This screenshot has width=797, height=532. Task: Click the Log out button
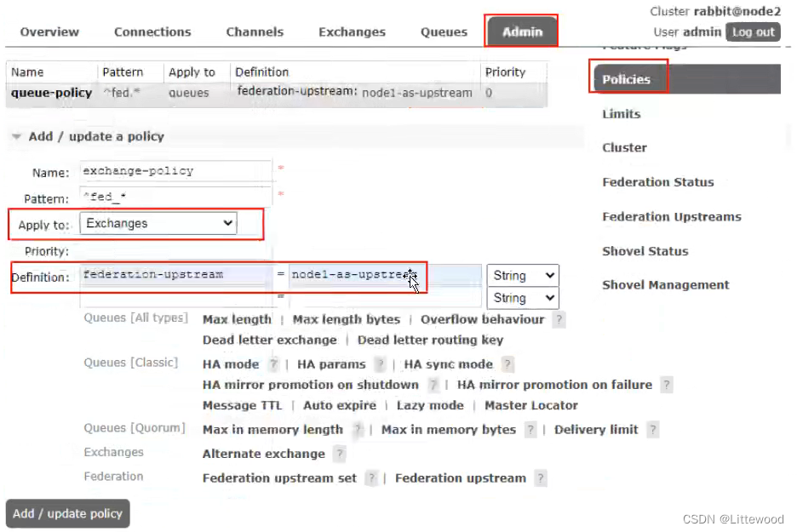pos(753,32)
